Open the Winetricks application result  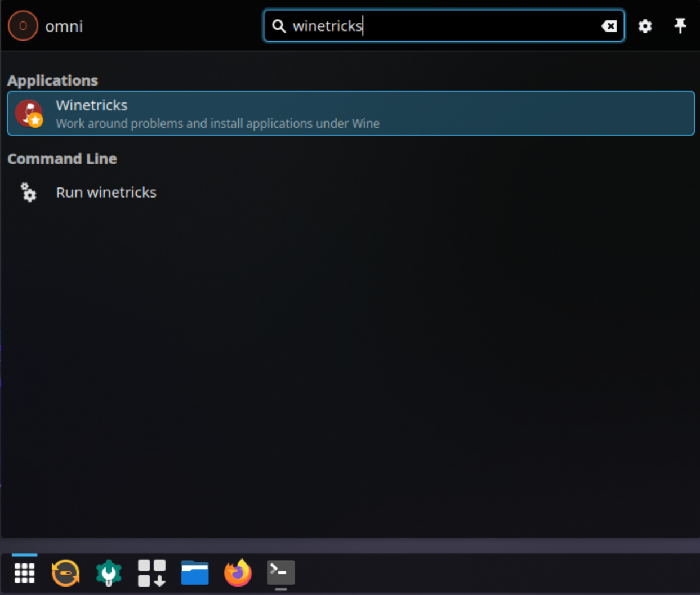[350, 113]
